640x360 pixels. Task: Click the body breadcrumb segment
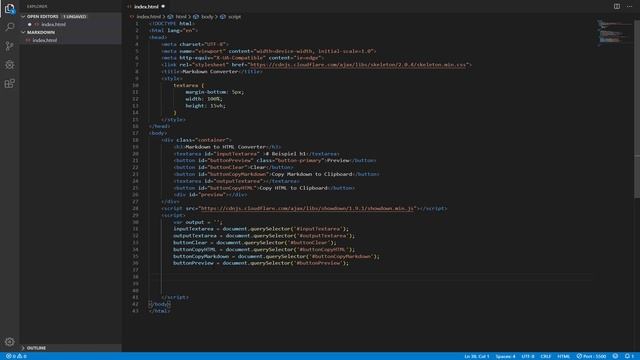pos(207,17)
